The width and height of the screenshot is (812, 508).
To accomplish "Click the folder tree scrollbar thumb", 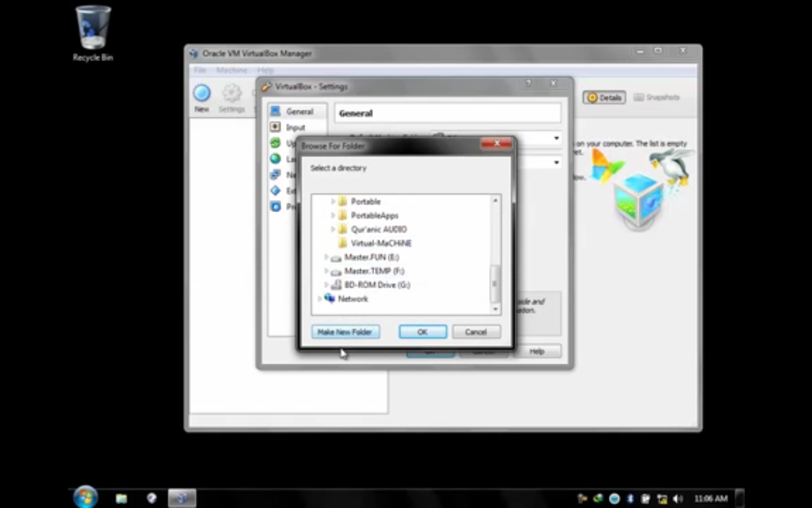I will [495, 283].
